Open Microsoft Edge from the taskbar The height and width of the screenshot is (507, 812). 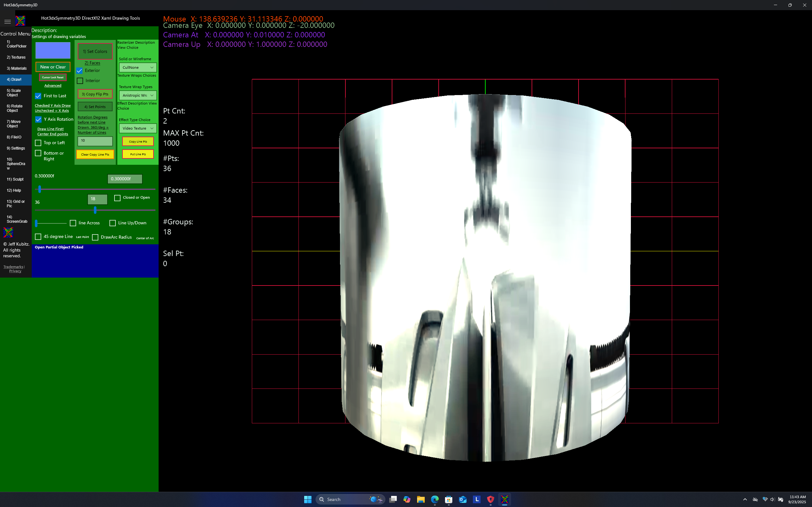(435, 499)
